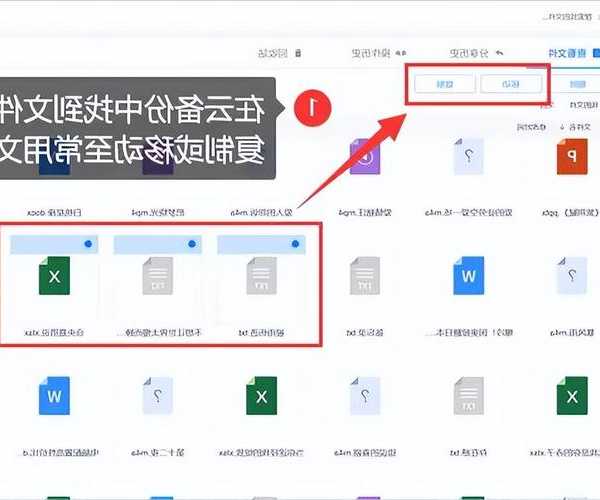
Task: Open the Word document in the third row
Action: point(54,396)
